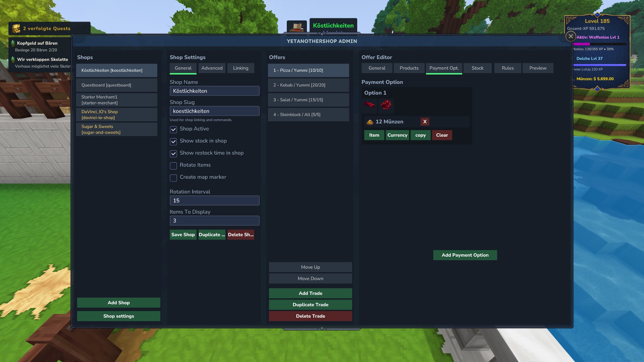Click the Add Payment Option button

click(465, 255)
